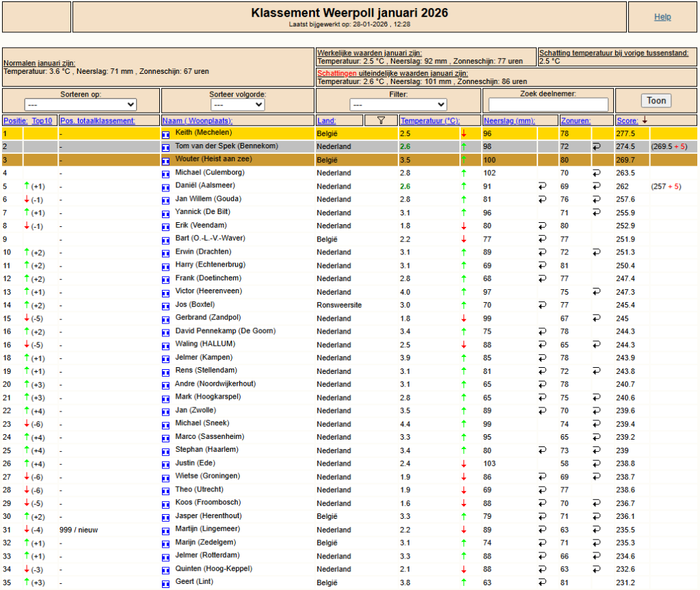Viewport: 700px width, 590px height.
Task: Open the detail icon for Keith (Mechelen)
Action: [x=165, y=134]
